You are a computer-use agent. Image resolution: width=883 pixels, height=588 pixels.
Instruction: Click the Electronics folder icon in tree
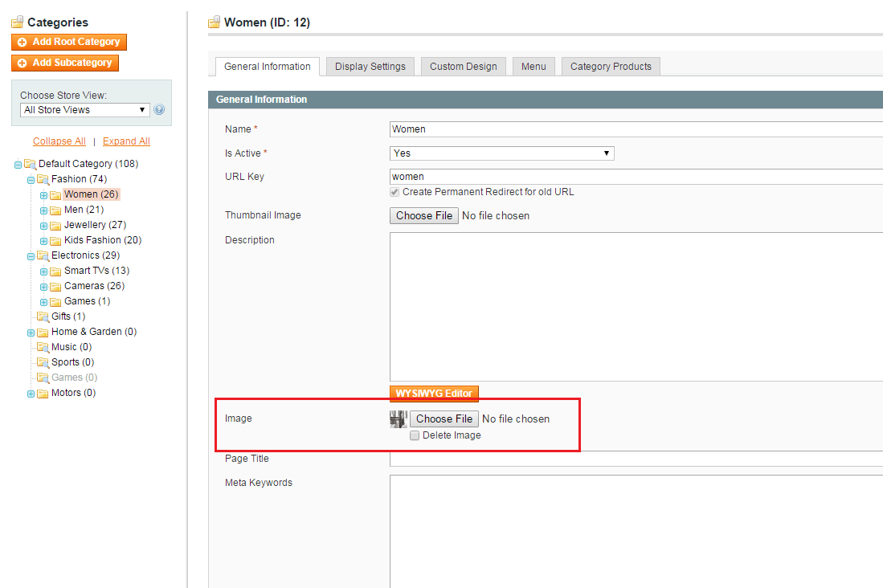coord(43,255)
